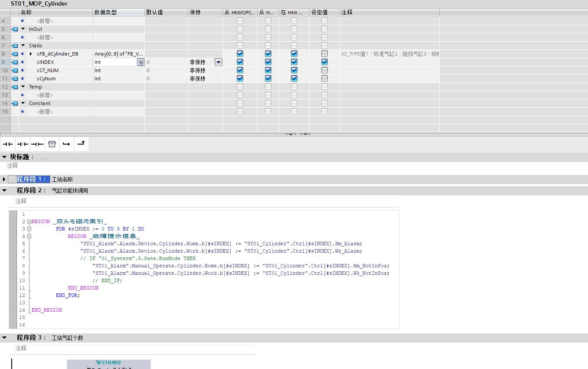This screenshot has width=588, height=369.
Task: Click the tag icon of sST_NUM row
Action: point(14,70)
